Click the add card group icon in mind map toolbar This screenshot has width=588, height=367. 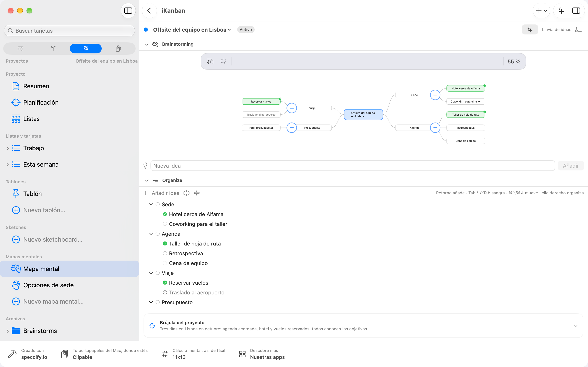click(x=210, y=61)
